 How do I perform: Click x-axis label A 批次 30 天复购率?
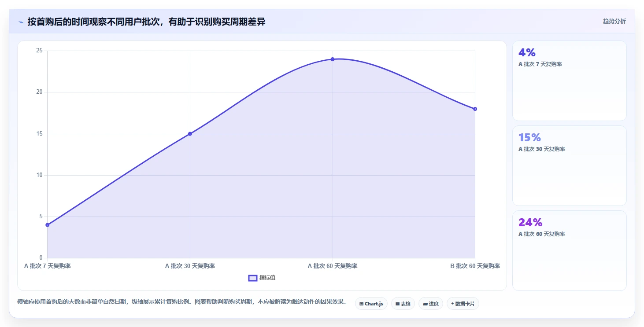pyautogui.click(x=190, y=266)
